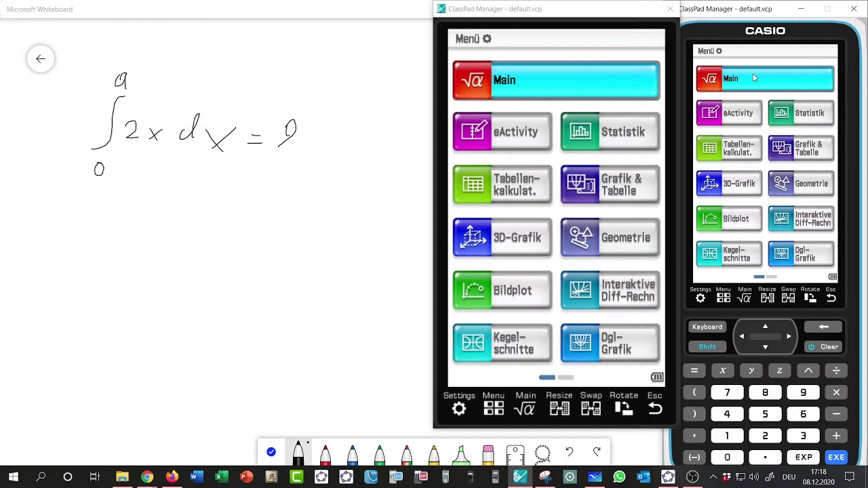Click digit 7 key on Casio calculator
This screenshot has height=488, width=868.
pos(727,392)
